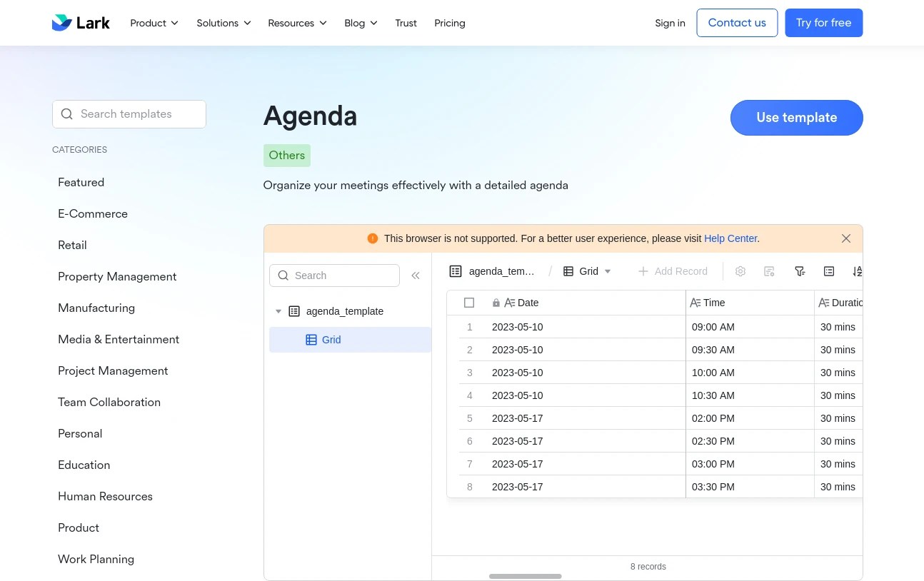Click the Others tag under Agenda
This screenshot has height=581, width=924.
pyautogui.click(x=287, y=156)
